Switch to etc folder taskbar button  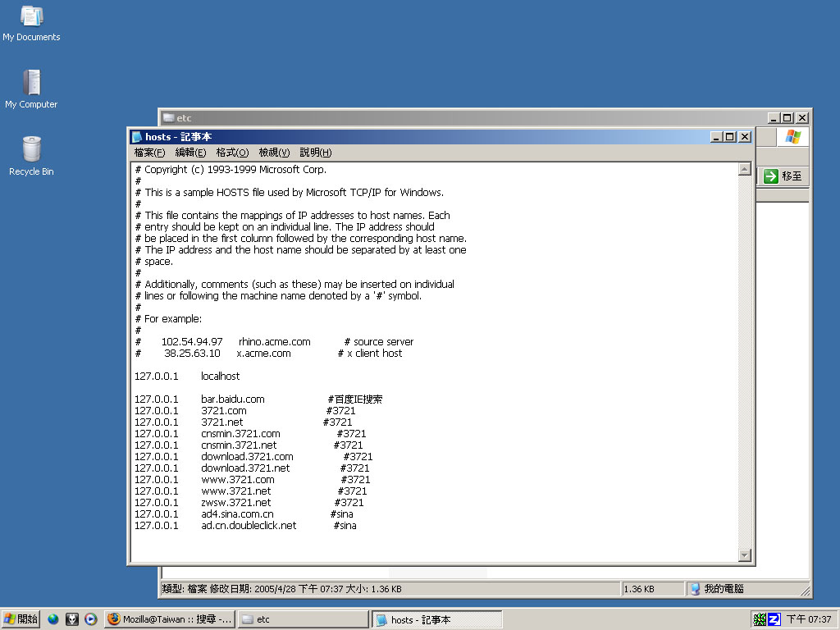(x=304, y=619)
